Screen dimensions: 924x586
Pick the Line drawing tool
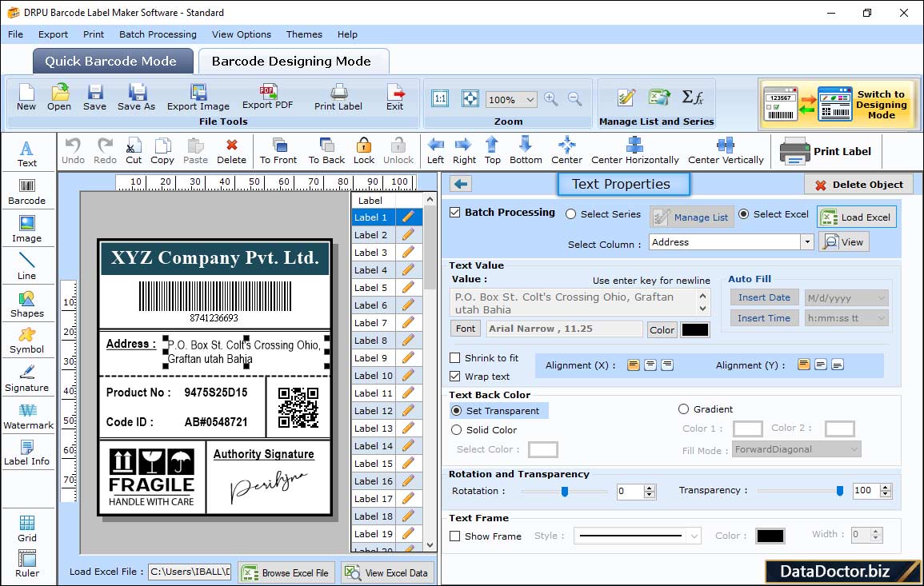coord(26,266)
